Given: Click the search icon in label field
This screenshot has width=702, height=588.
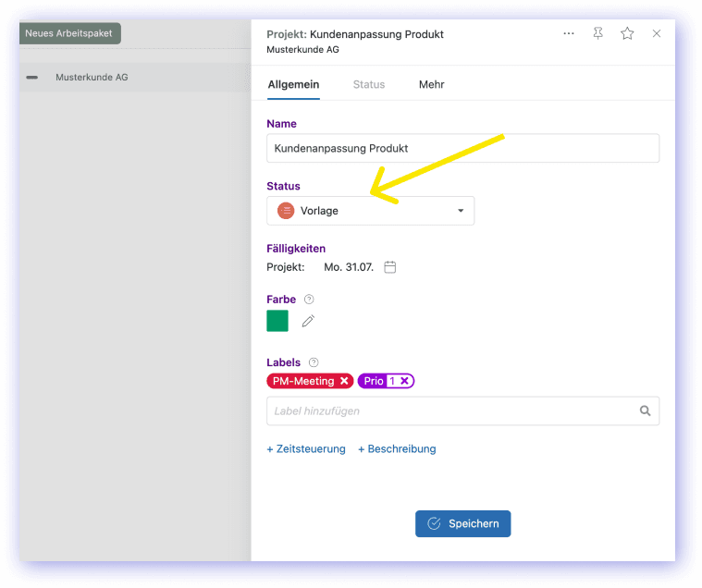Looking at the screenshot, I should (x=646, y=410).
